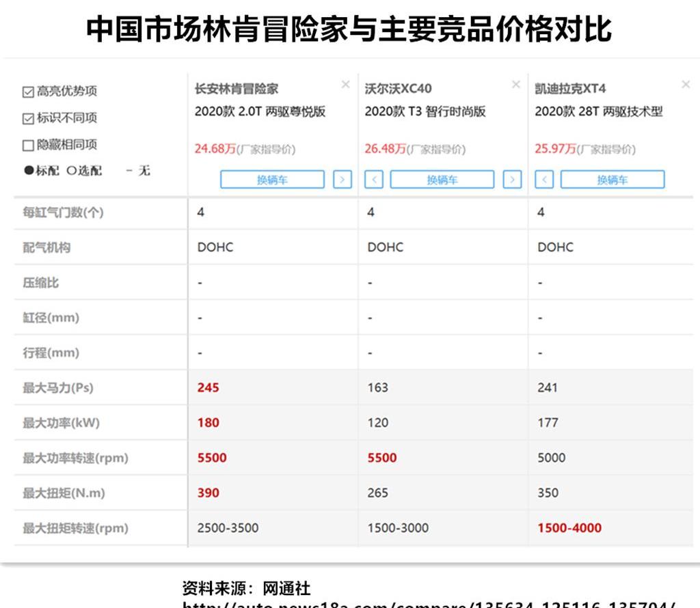Open the 沃尔沃XC40 model title
Screen dimensions: 700x608
coord(399,89)
